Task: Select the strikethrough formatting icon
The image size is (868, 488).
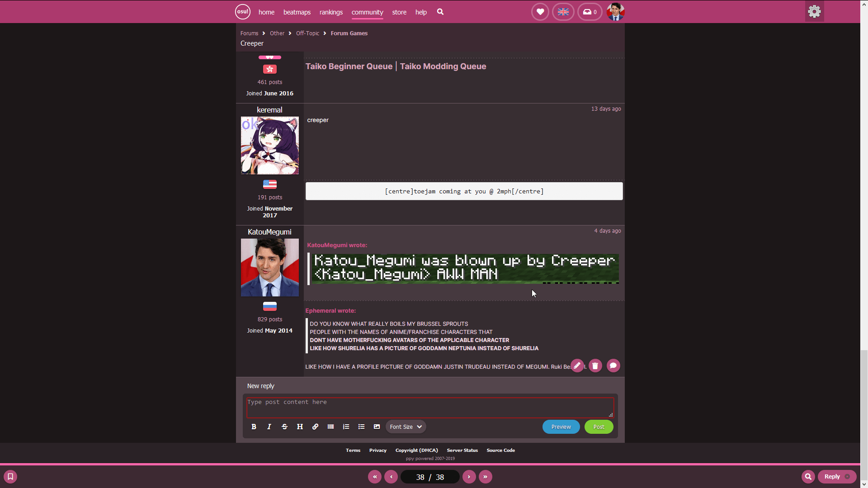Action: click(x=284, y=427)
